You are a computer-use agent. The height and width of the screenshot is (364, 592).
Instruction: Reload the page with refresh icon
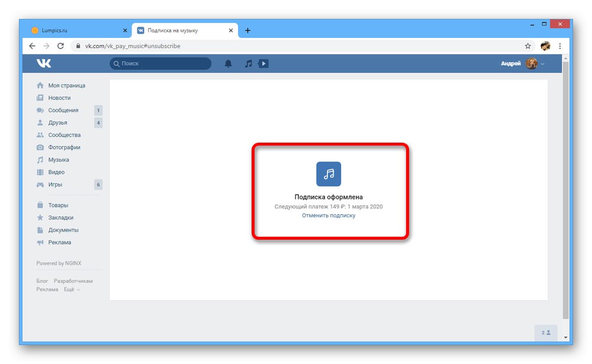click(60, 46)
